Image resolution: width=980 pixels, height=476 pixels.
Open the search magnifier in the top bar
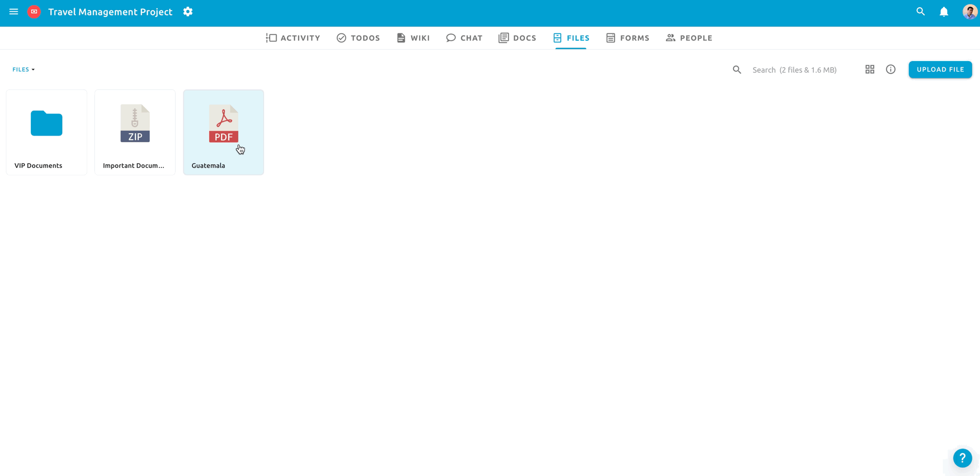(x=920, y=11)
